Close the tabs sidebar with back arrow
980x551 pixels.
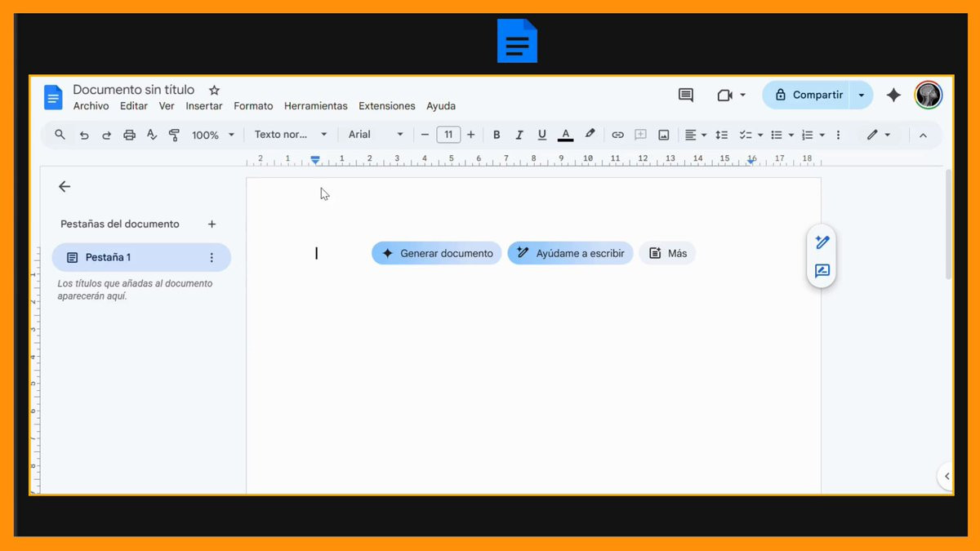[65, 187]
